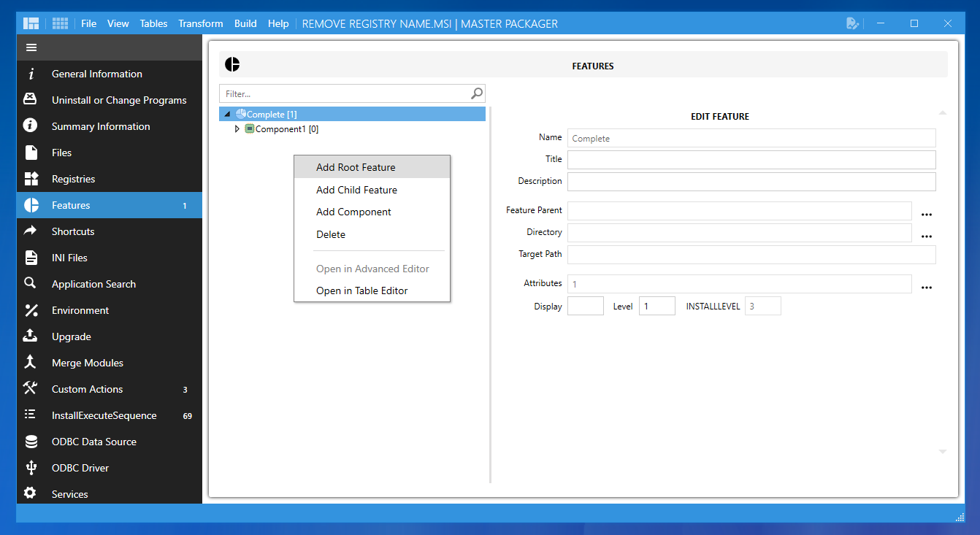Open Registries section via its icon
980x535 pixels.
click(x=31, y=179)
